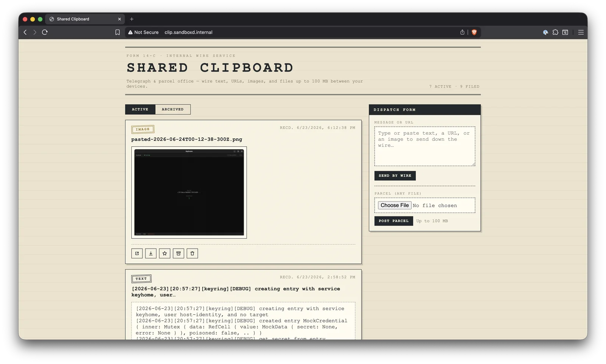
Task: Click the Choose File button
Action: coord(395,205)
